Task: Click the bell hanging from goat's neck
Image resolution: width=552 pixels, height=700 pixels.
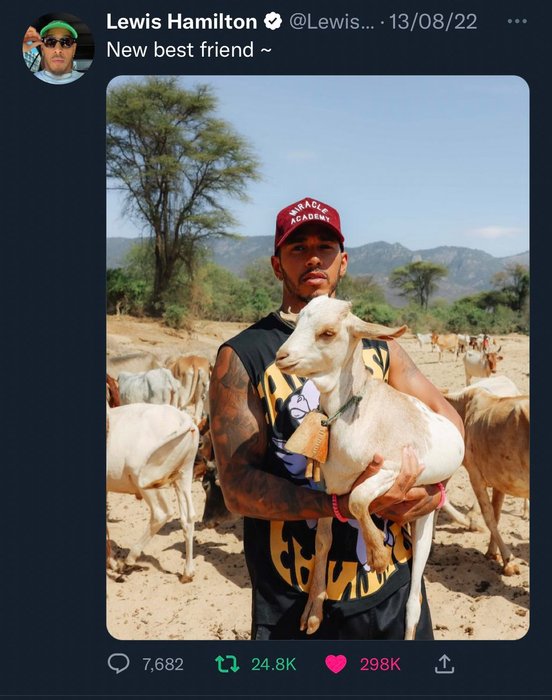Action: [308, 437]
